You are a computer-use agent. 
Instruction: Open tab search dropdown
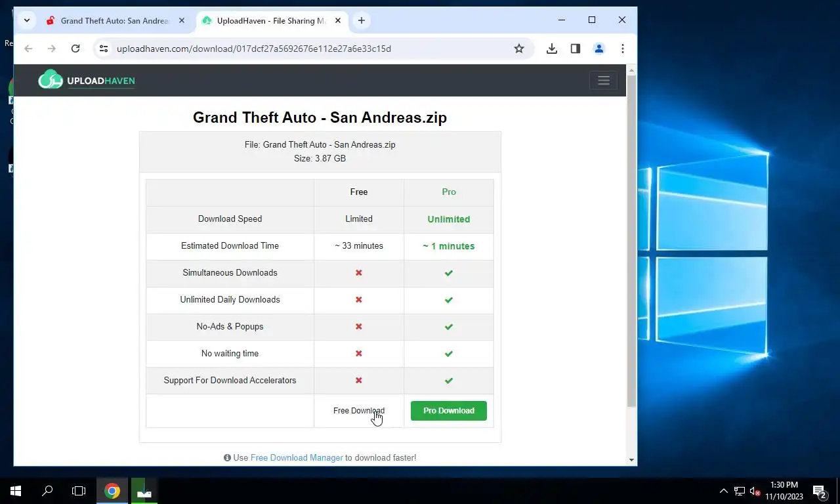(x=27, y=20)
